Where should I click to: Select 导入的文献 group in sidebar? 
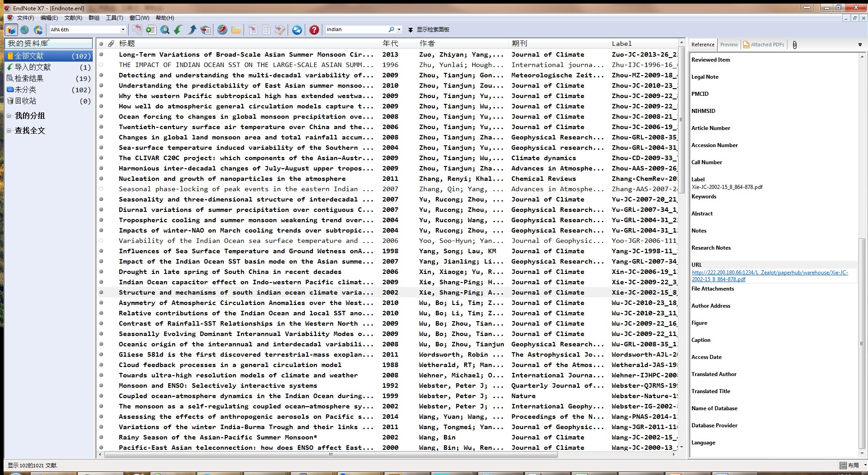point(49,67)
